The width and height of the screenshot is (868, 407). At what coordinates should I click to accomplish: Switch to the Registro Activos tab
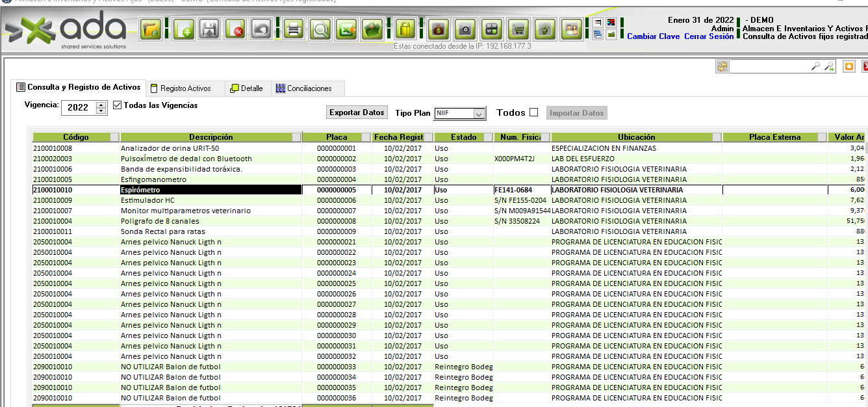185,88
